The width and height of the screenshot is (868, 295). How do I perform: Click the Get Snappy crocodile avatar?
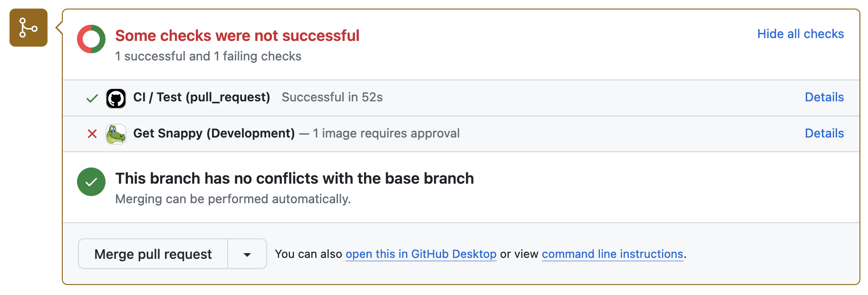[x=116, y=134]
